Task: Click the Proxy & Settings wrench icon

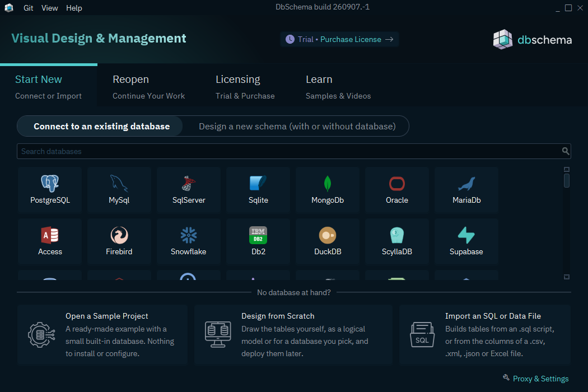Action: click(x=506, y=377)
